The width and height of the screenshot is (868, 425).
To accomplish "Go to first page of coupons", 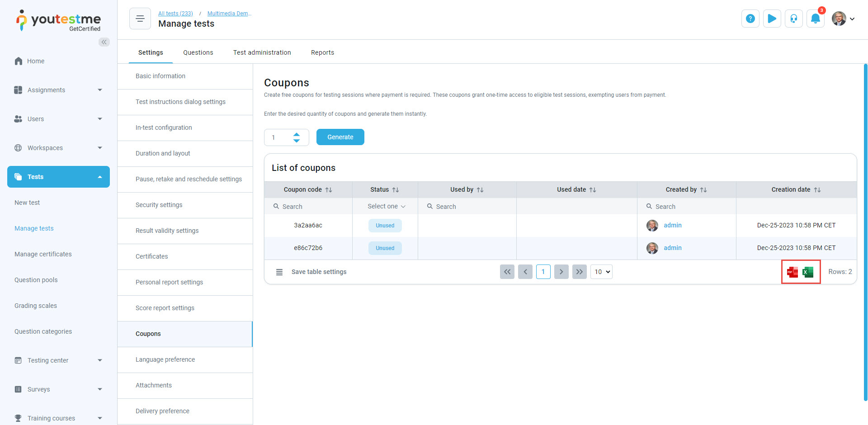I will click(507, 272).
